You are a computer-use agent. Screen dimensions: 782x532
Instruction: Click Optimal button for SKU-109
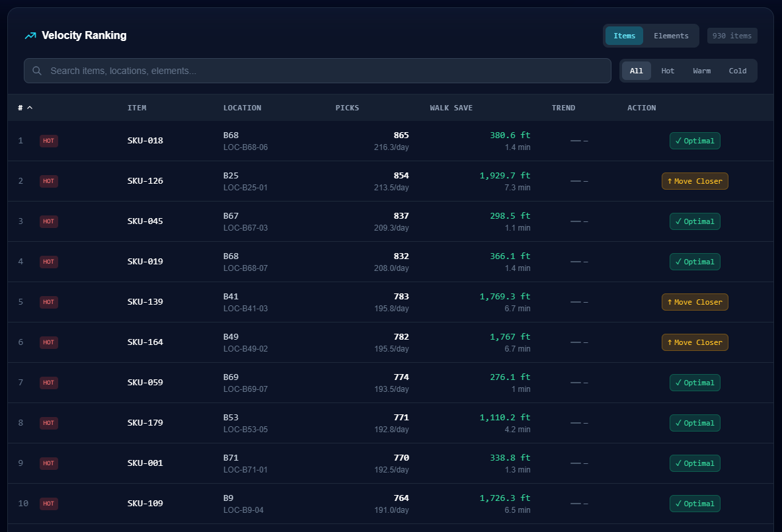point(695,504)
